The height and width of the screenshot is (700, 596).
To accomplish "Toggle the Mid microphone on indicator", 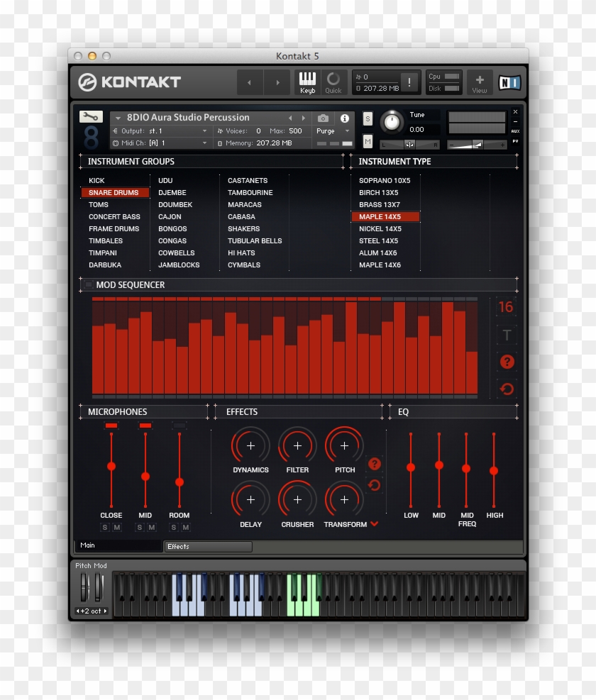I will tap(145, 426).
